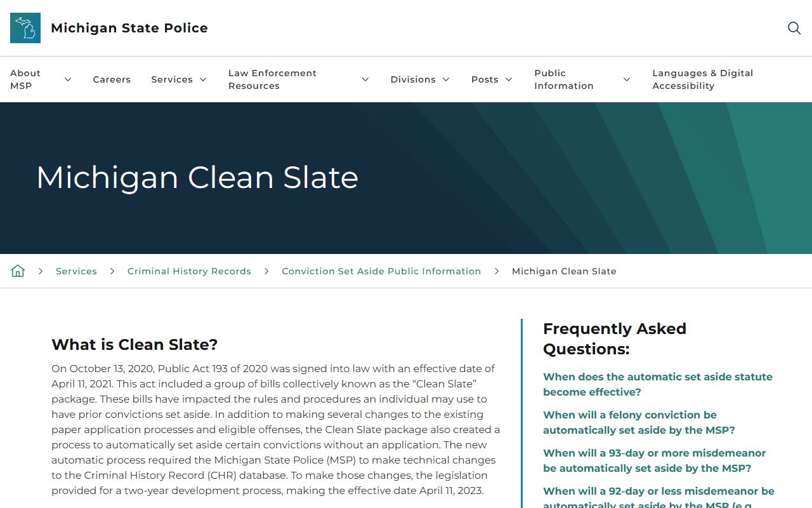The height and width of the screenshot is (508, 812).
Task: Follow Conviction Set Aside Public Information breadcrumb
Action: click(381, 271)
